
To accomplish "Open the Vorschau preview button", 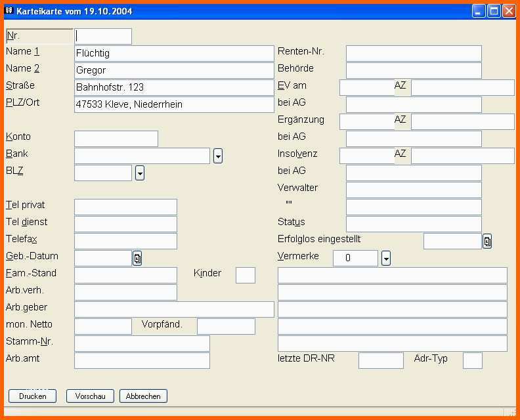I will 90,396.
